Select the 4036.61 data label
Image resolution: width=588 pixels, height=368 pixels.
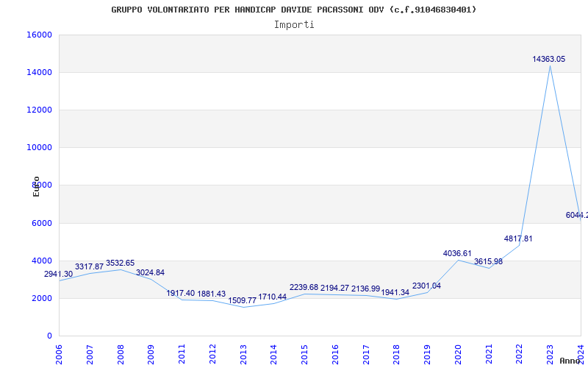(457, 253)
